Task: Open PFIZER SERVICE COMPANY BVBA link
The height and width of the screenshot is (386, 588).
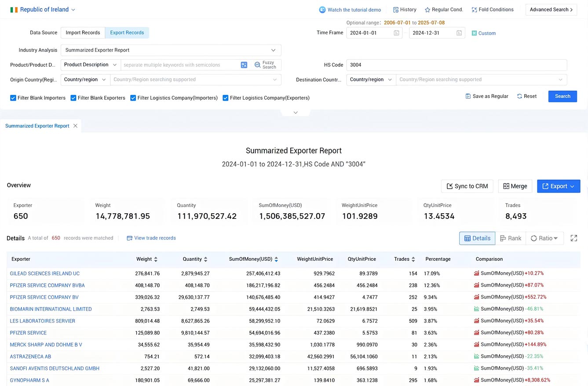Action: (x=47, y=285)
